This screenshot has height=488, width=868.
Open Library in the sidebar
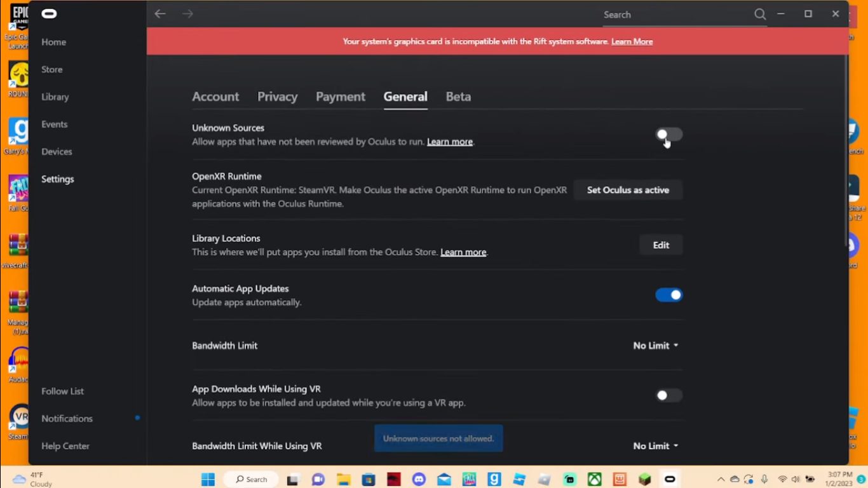55,97
